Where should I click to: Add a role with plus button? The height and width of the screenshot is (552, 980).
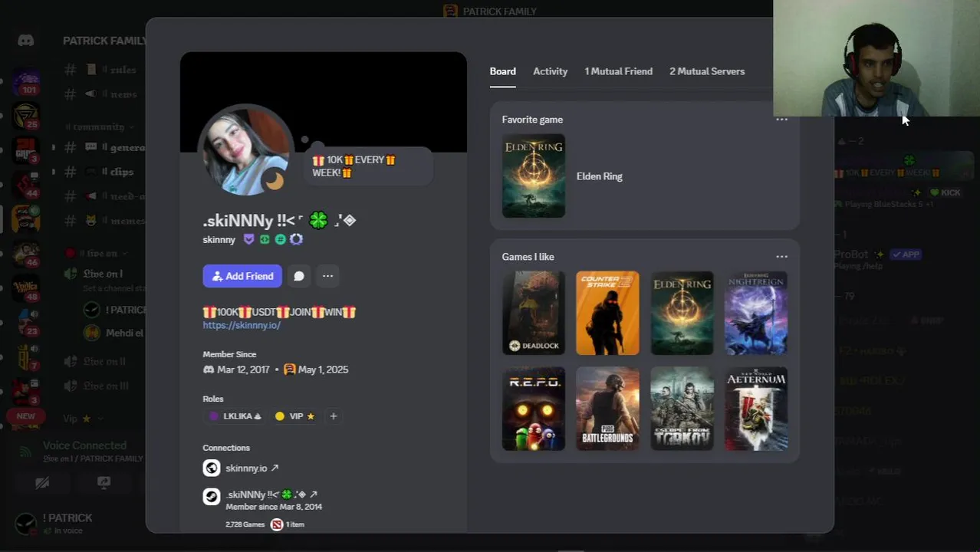[333, 416]
